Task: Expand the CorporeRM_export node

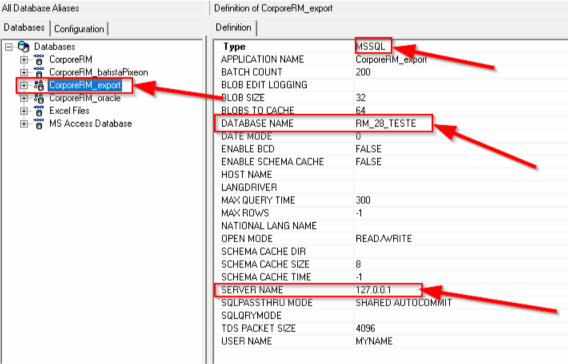Action: (24, 85)
